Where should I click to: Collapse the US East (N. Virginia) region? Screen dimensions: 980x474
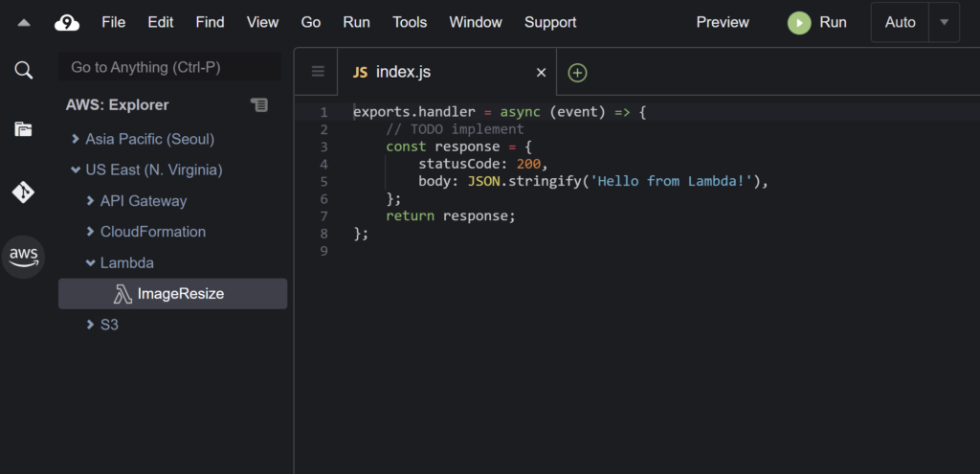pyautogui.click(x=76, y=170)
